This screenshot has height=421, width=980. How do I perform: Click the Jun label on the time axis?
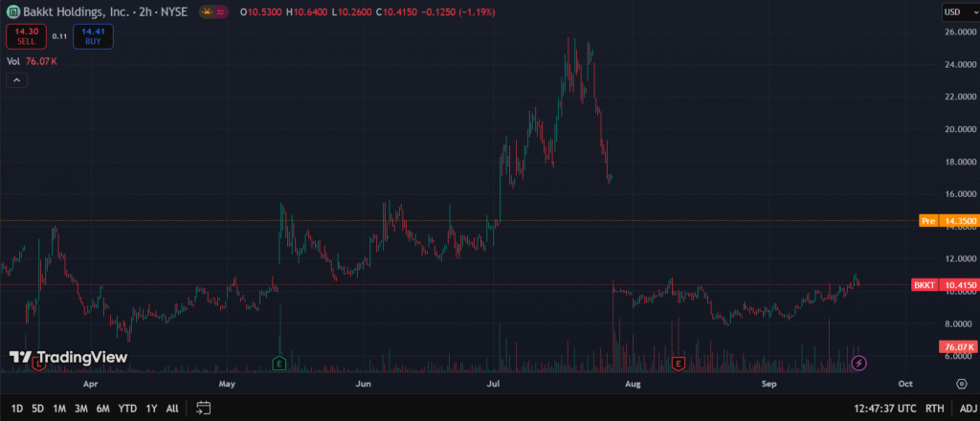pyautogui.click(x=363, y=384)
